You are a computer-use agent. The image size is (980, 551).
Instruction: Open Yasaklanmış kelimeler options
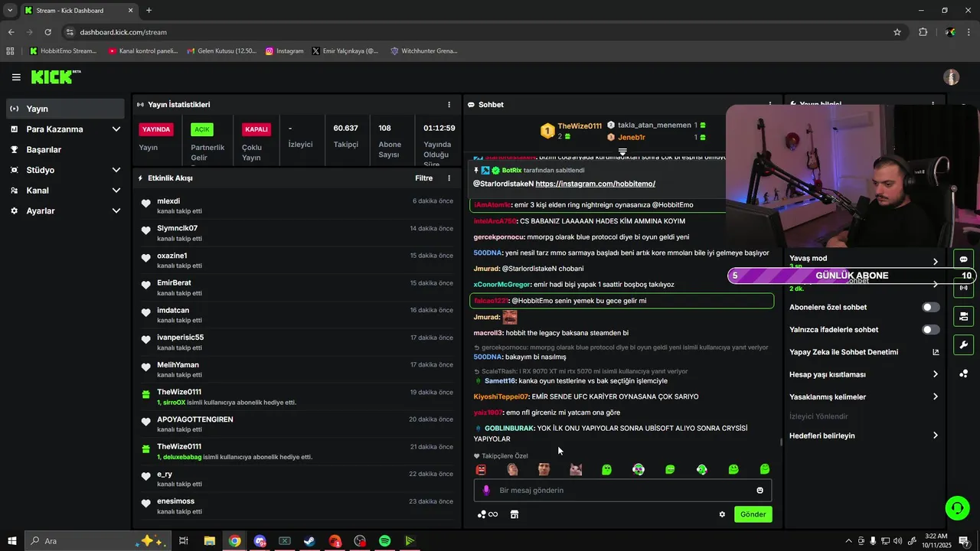(x=935, y=396)
